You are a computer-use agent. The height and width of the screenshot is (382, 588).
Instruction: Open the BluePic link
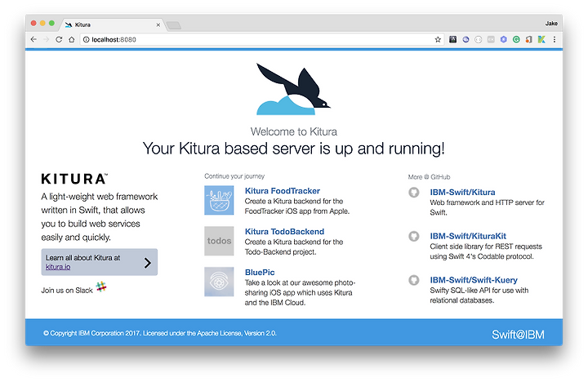[x=260, y=273]
